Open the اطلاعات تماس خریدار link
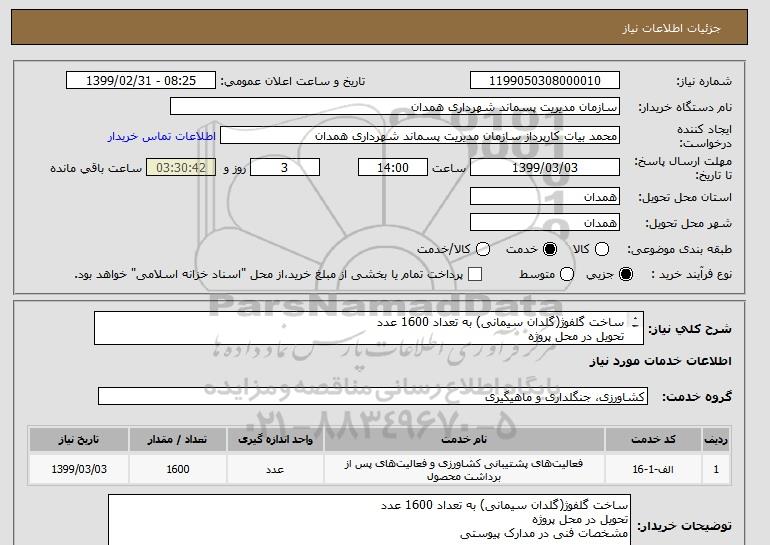This screenshot has height=545, width=770. 162,136
